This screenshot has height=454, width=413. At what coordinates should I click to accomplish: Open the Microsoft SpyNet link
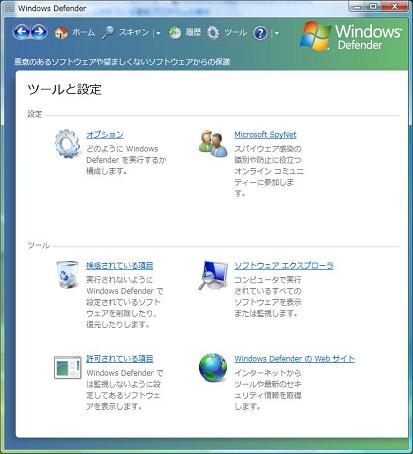265,135
